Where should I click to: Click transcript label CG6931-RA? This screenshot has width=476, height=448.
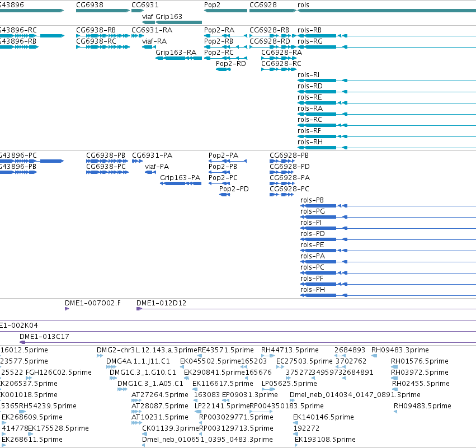tap(152, 30)
